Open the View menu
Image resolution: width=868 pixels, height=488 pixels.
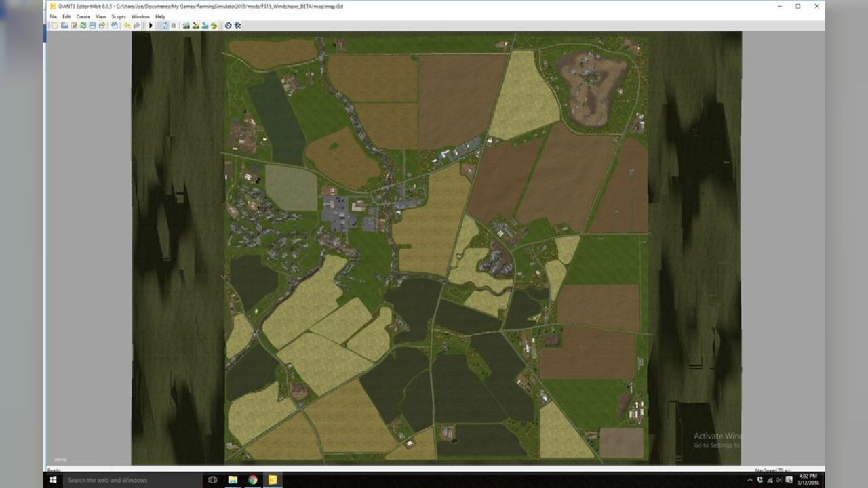(101, 16)
